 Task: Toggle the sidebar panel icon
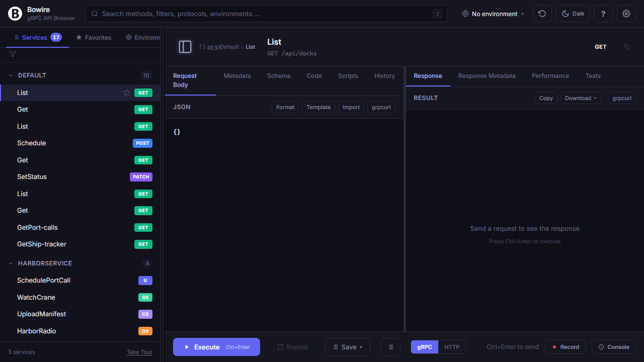(185, 47)
